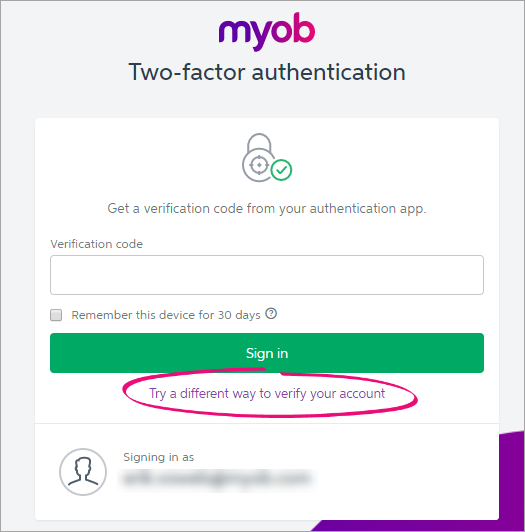This screenshot has width=525, height=532.
Task: Click the 'Signing in as' text
Action: pyautogui.click(x=158, y=457)
